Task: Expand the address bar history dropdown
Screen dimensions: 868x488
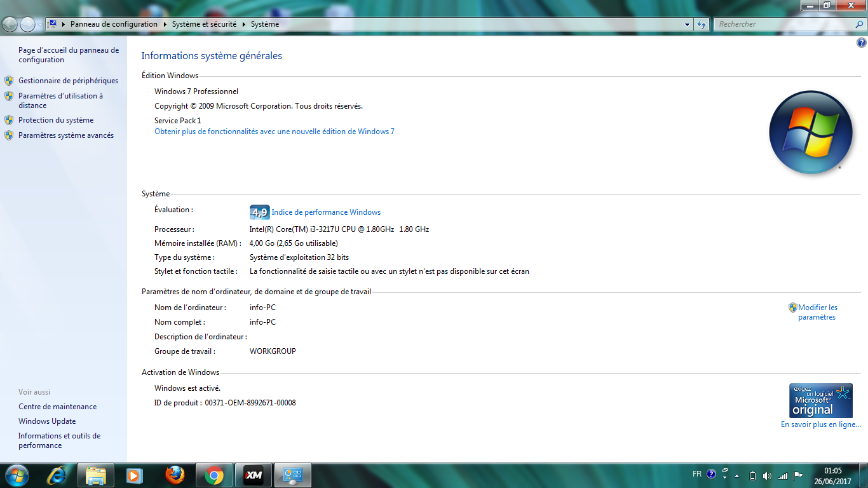Action: [x=687, y=24]
